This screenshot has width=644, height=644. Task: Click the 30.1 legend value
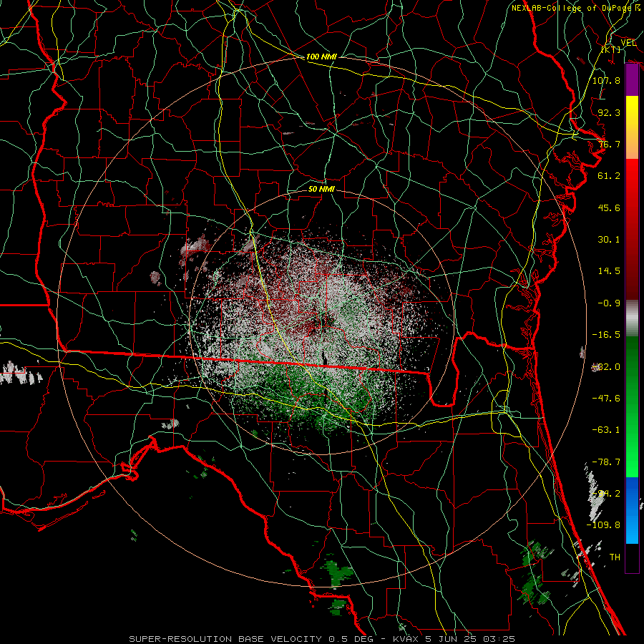[x=609, y=240]
